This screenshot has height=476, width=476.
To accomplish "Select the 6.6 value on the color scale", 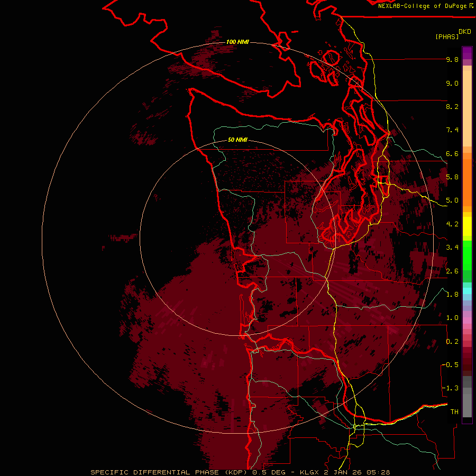I will click(452, 154).
